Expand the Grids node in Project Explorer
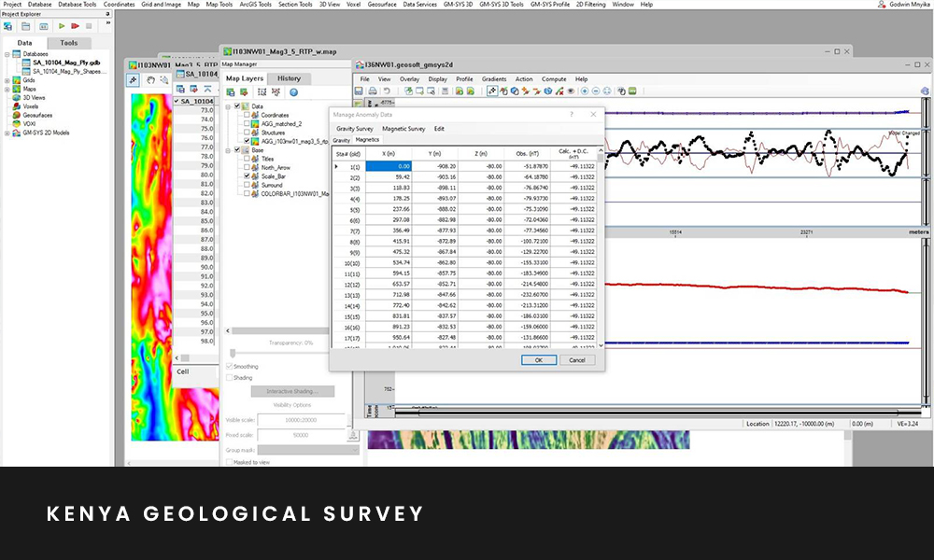This screenshot has width=934, height=560. [7, 80]
